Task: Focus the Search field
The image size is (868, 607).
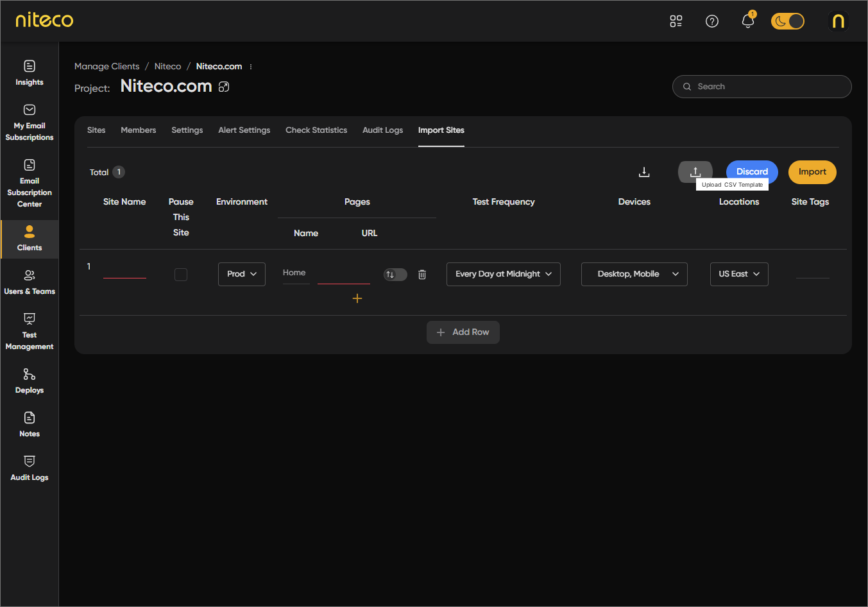Action: (762, 87)
